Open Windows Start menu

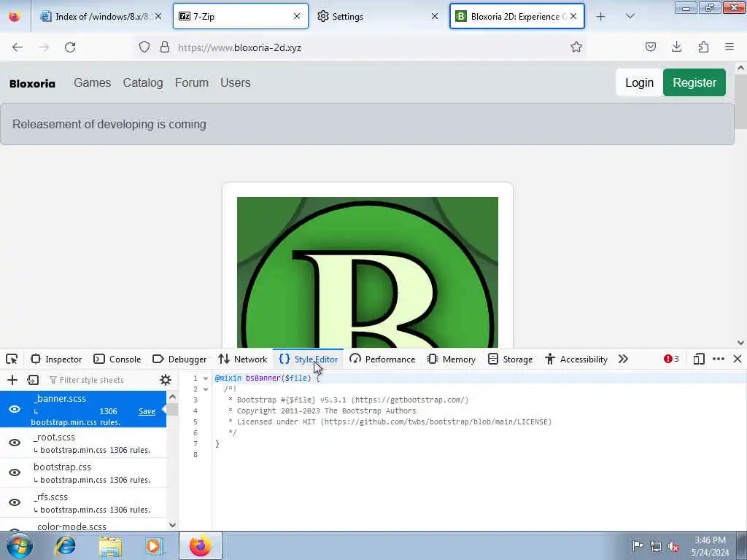(x=20, y=545)
